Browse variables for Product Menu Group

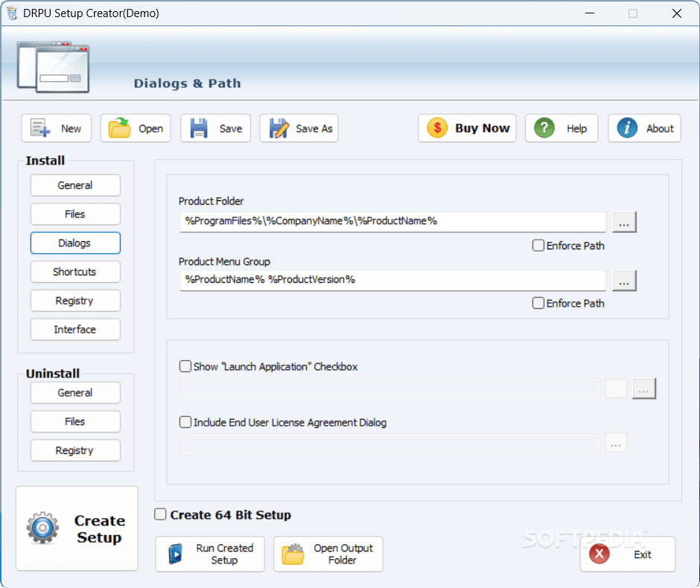click(x=624, y=281)
